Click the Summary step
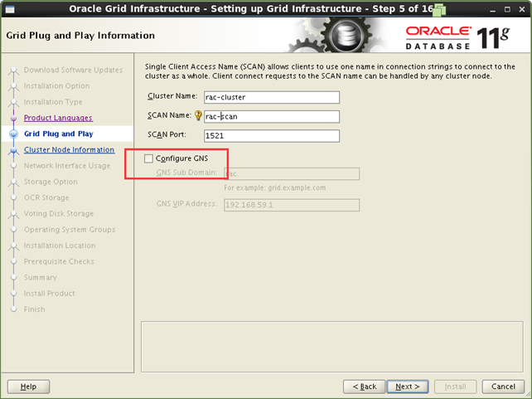 click(x=41, y=277)
